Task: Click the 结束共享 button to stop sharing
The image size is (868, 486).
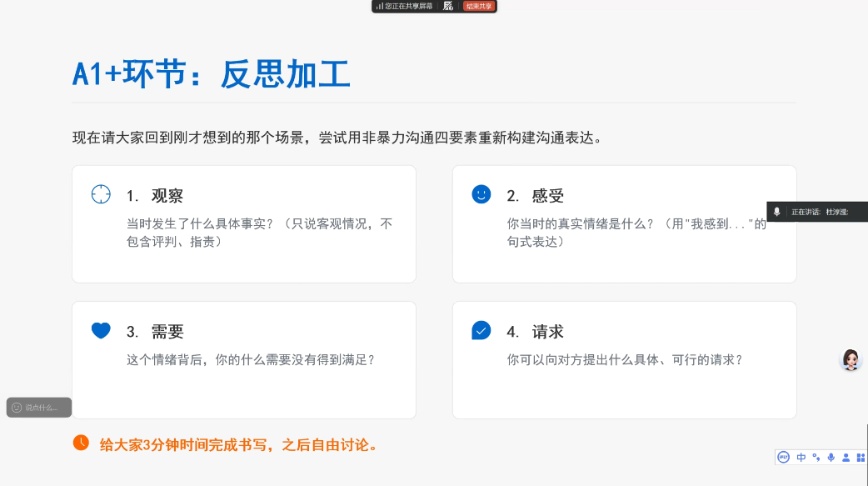Action: [479, 6]
